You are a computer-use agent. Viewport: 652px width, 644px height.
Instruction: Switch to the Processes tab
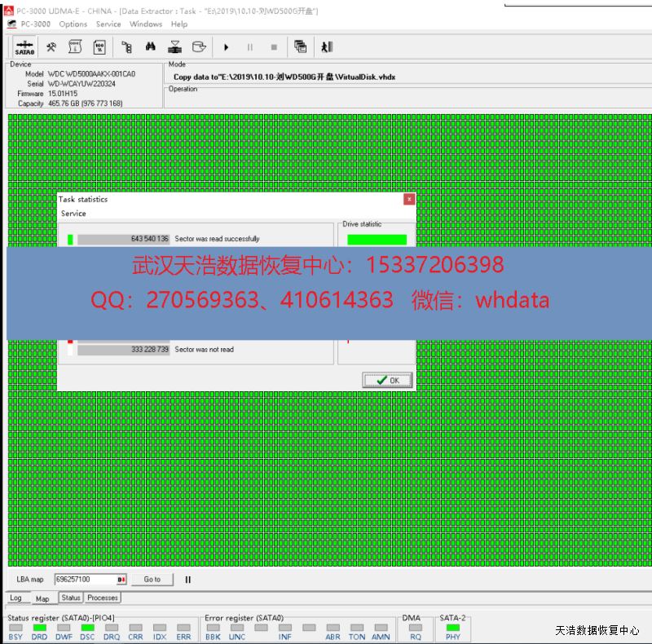click(103, 598)
